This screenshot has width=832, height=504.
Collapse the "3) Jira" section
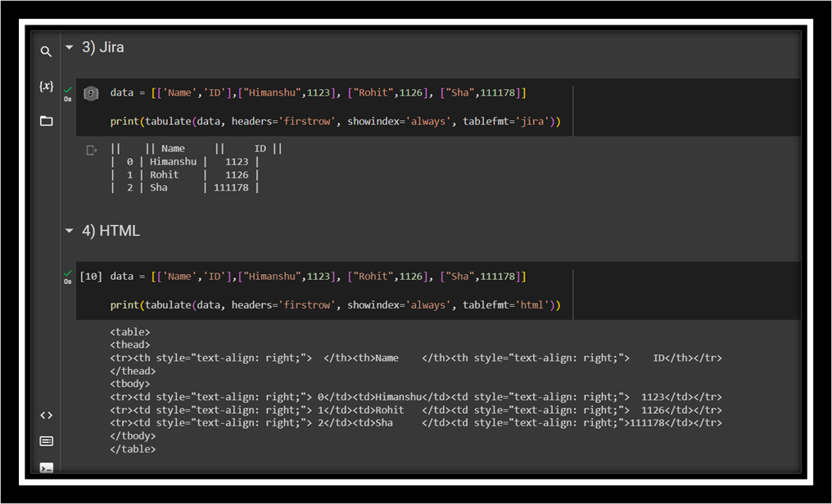(x=70, y=47)
